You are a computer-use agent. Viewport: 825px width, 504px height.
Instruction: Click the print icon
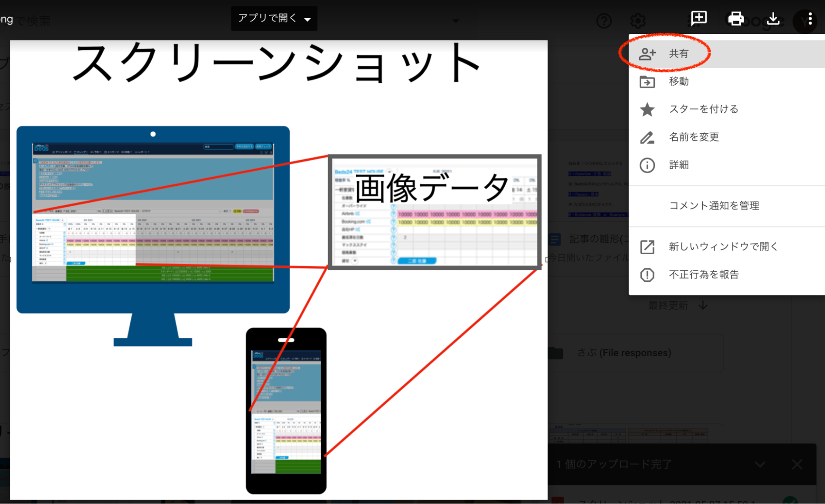click(x=736, y=19)
